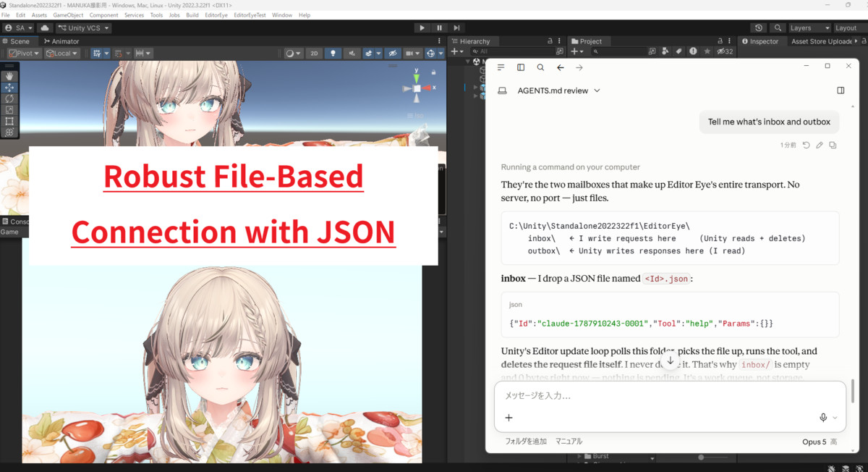Image resolution: width=868 pixels, height=472 pixels.
Task: Click plus attachment button in message box
Action: [509, 418]
